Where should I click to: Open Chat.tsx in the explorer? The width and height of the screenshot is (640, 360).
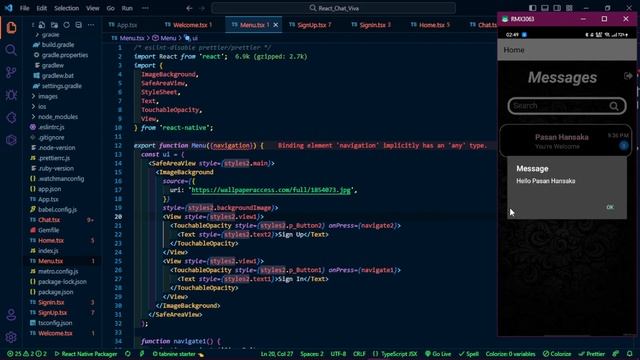(49, 220)
